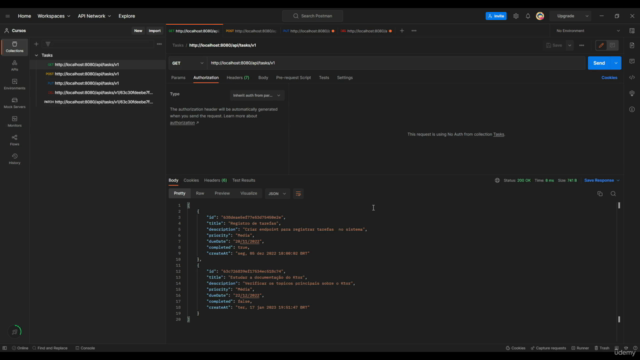Click the New button in the workspace header
The width and height of the screenshot is (640, 360).
click(x=138, y=31)
